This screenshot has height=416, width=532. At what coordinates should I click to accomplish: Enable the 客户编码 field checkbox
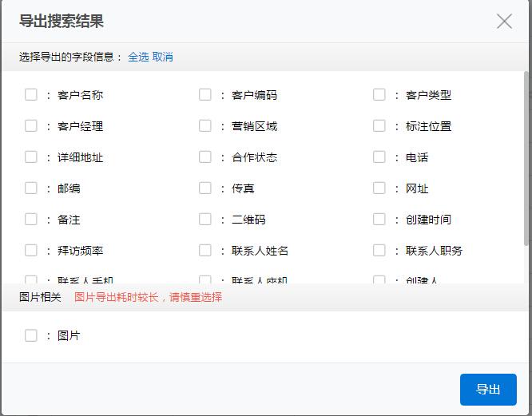[205, 94]
